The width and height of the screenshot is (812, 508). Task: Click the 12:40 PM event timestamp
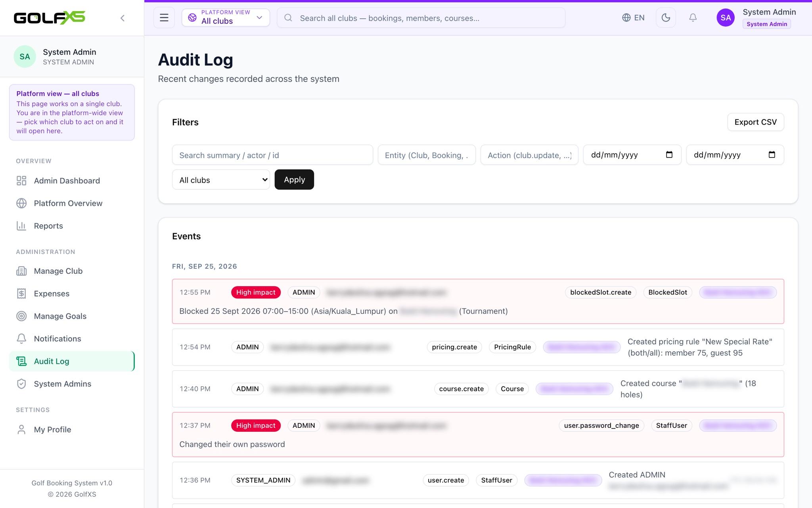click(195, 389)
